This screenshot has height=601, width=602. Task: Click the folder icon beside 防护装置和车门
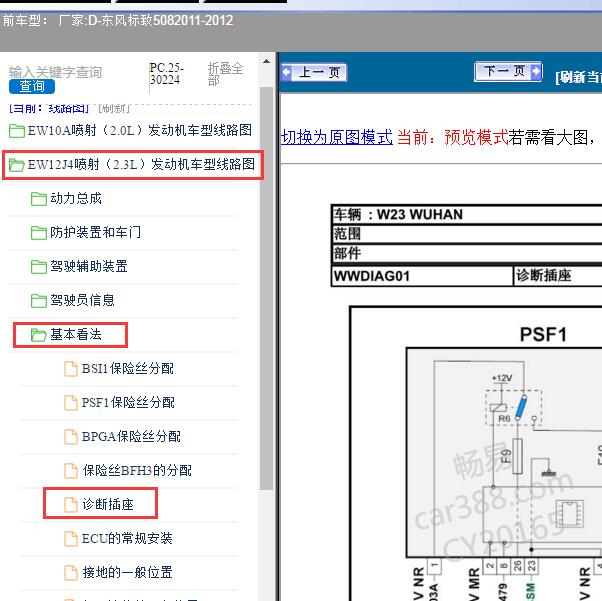pyautogui.click(x=39, y=233)
